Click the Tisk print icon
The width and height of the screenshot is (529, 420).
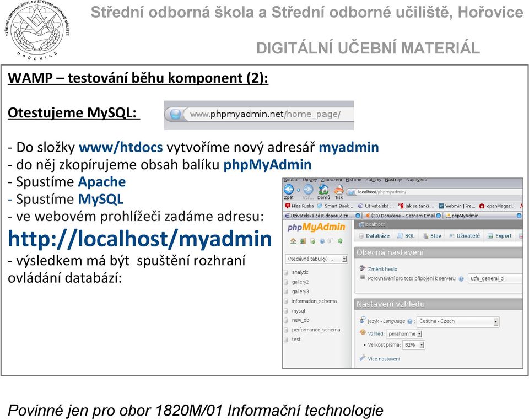click(338, 189)
